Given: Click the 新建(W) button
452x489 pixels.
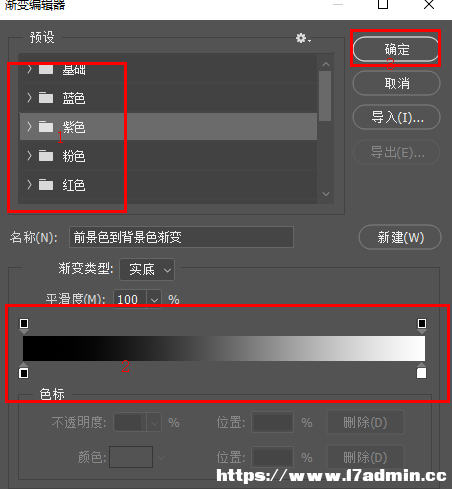Looking at the screenshot, I should (x=400, y=237).
